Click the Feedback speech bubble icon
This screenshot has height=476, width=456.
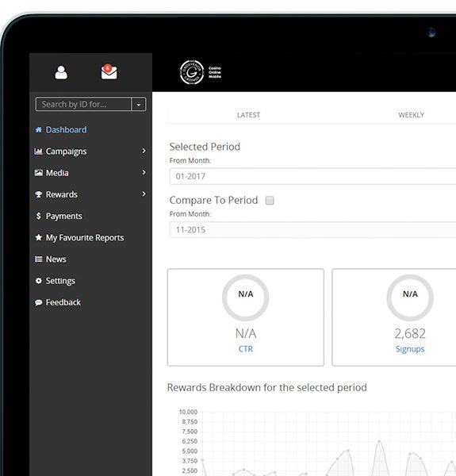pyautogui.click(x=39, y=303)
